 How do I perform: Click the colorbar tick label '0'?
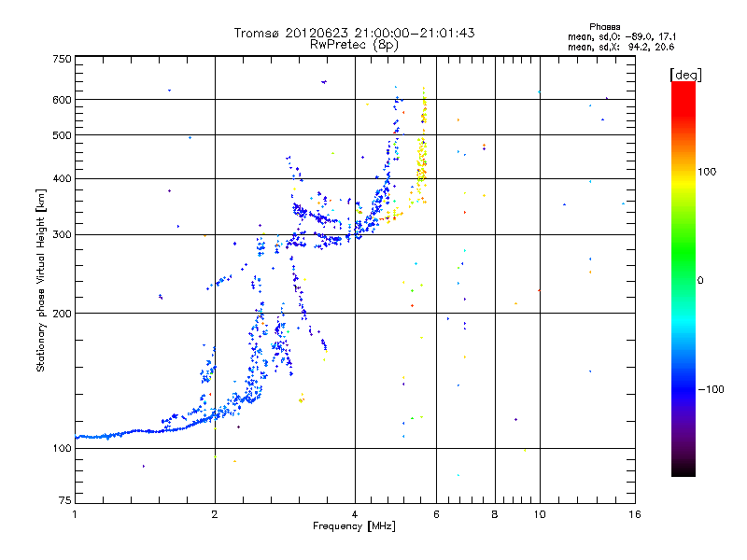(x=700, y=281)
